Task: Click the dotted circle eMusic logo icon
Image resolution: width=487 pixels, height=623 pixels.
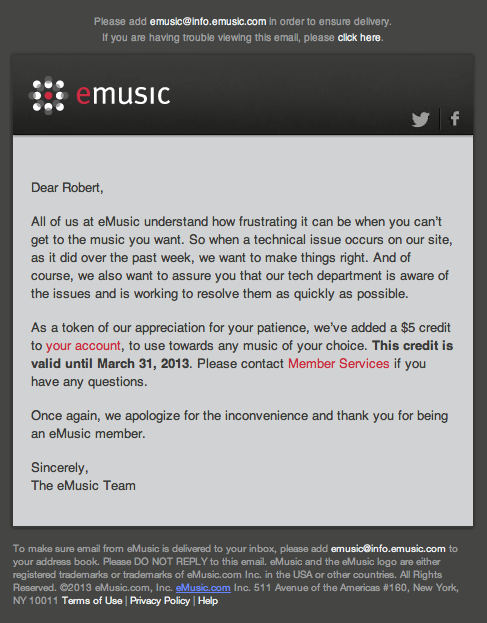Action: [x=48, y=95]
